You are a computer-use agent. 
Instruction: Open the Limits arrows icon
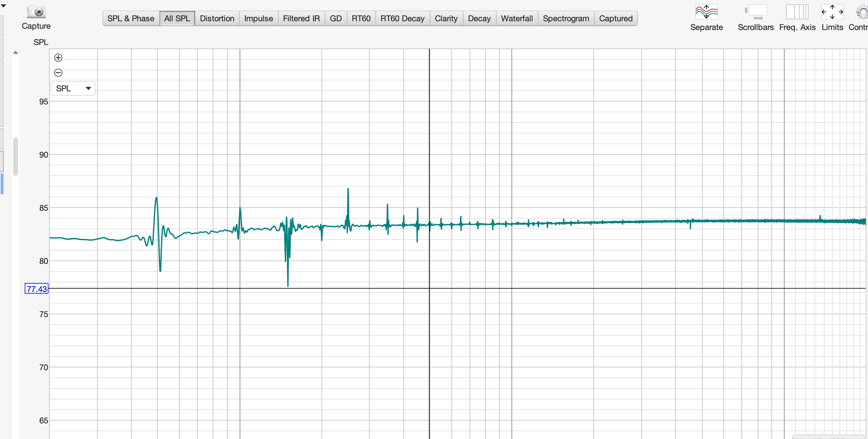pos(832,12)
